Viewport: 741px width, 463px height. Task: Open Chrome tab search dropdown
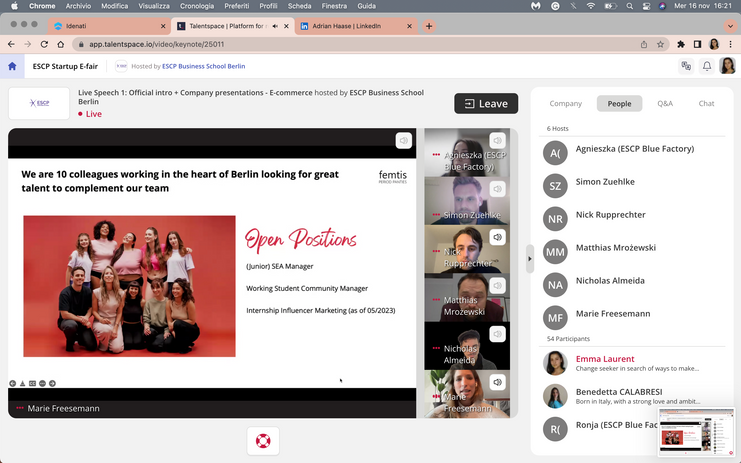pos(730,26)
